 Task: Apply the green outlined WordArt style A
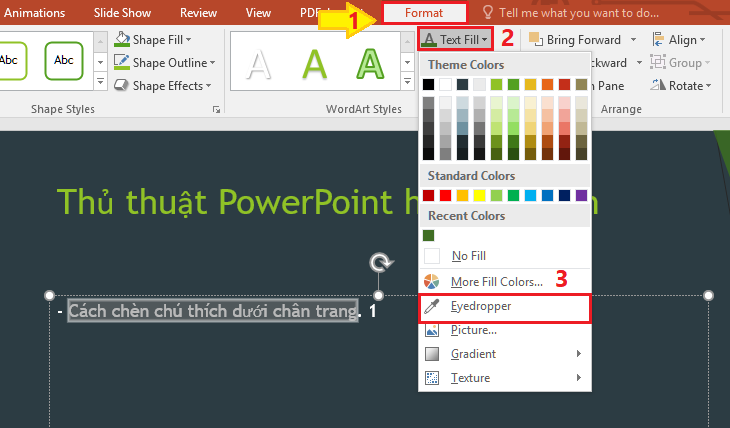[x=370, y=64]
